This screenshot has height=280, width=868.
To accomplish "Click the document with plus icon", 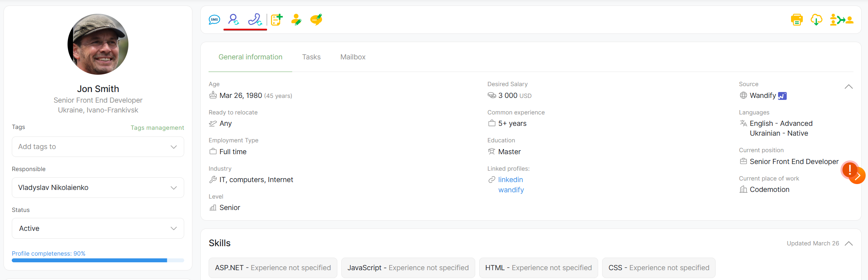I will pos(277,20).
